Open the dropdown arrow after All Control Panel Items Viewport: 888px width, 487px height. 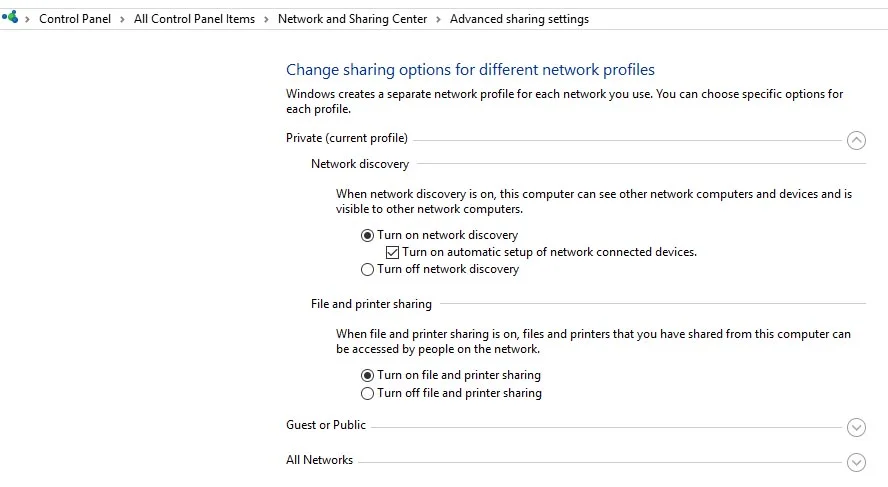click(266, 19)
